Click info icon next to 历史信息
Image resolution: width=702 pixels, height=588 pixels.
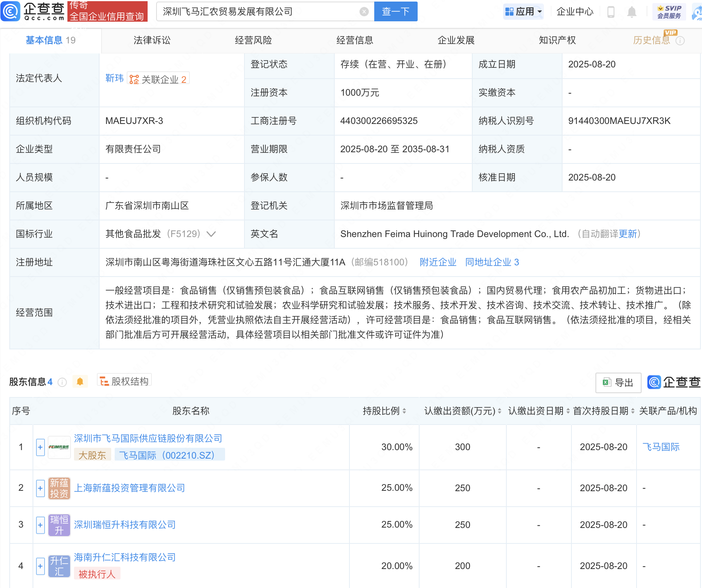(x=680, y=41)
